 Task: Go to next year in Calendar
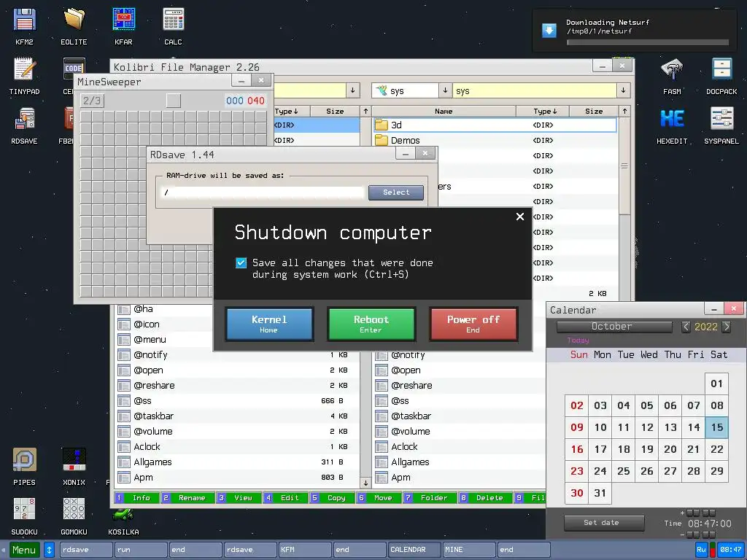coord(727,327)
